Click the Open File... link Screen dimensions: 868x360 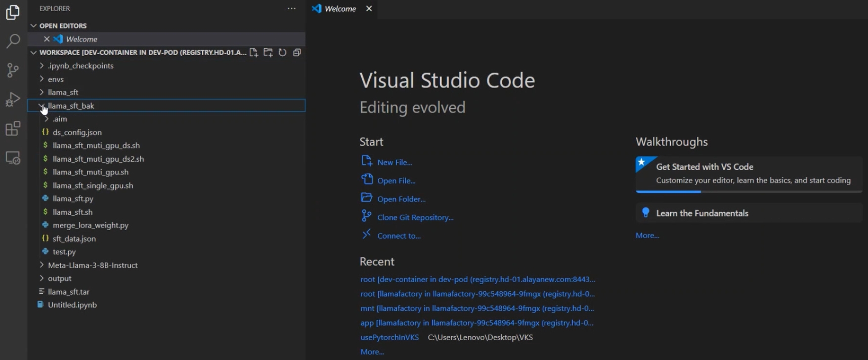pyautogui.click(x=397, y=181)
